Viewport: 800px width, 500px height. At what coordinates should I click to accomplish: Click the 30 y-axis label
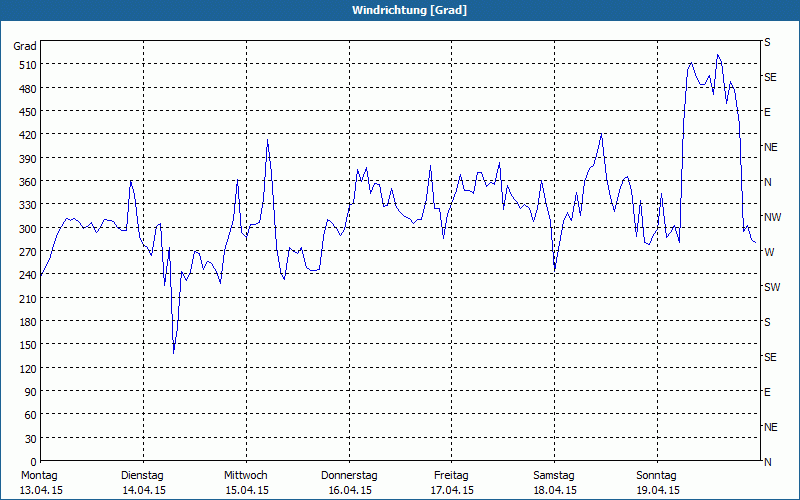pyautogui.click(x=31, y=439)
